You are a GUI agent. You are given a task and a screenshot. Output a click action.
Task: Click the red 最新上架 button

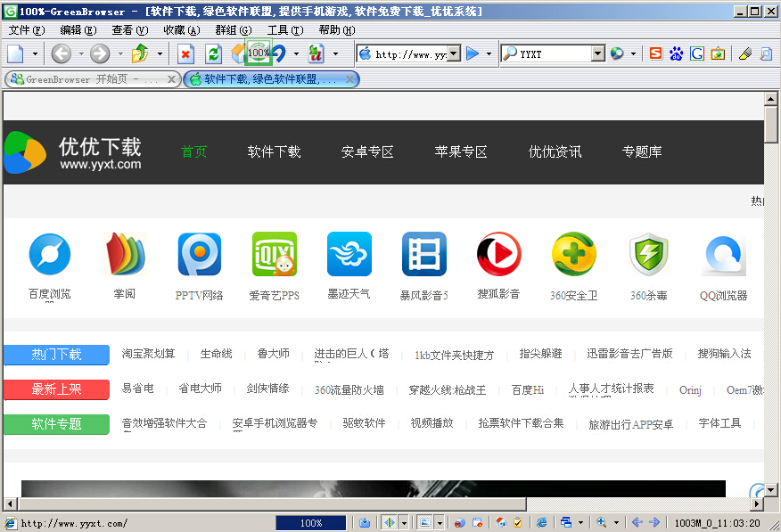coord(57,389)
